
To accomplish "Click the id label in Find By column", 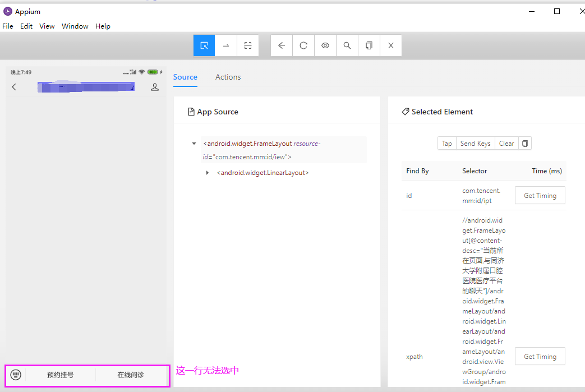I will (409, 196).
